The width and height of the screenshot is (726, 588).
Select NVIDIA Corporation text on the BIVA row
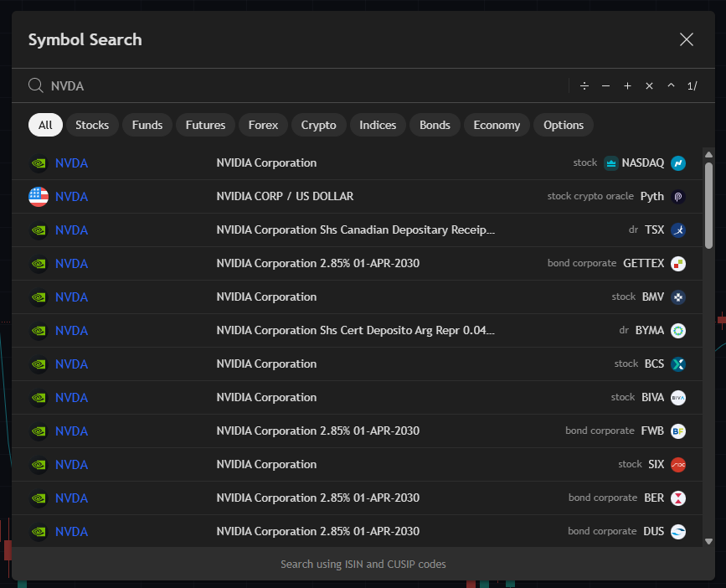click(x=266, y=398)
